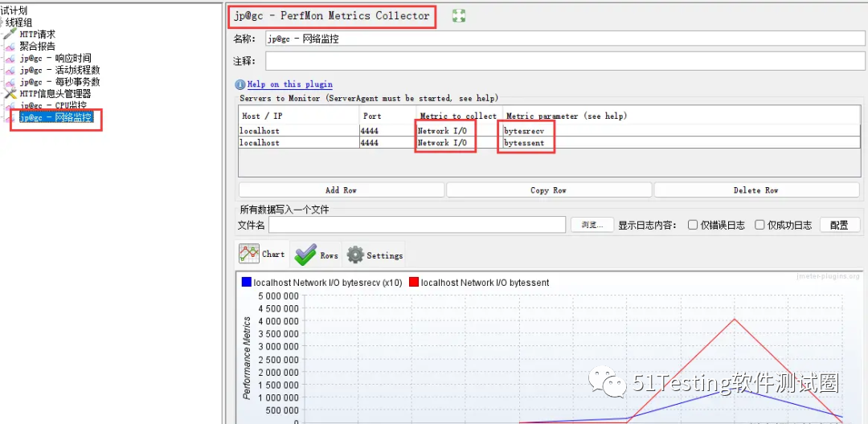Select the 线程组 tree node
Image resolution: width=868 pixels, height=424 pixels.
[x=18, y=22]
